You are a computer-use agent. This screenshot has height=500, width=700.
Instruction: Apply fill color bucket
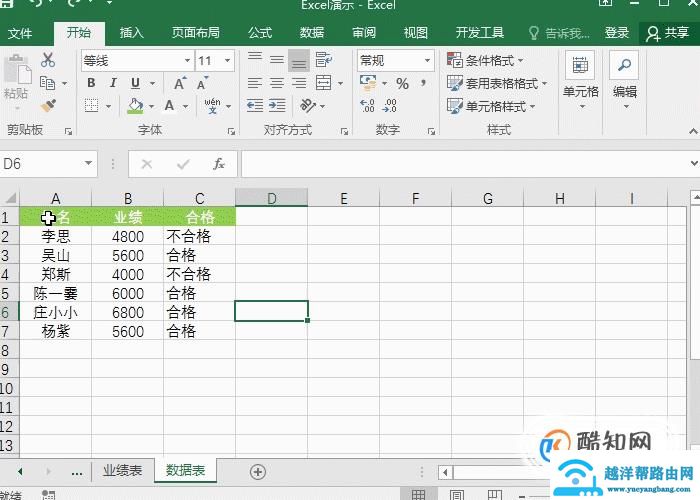point(135,106)
